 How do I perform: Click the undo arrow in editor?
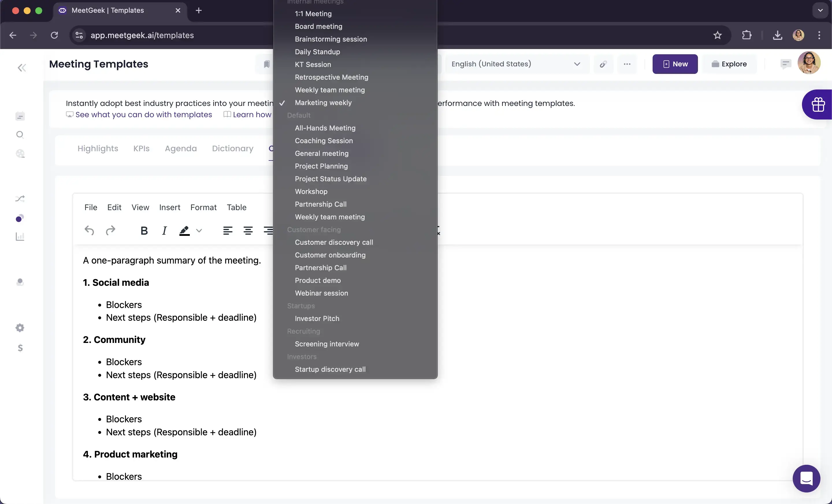point(89,231)
